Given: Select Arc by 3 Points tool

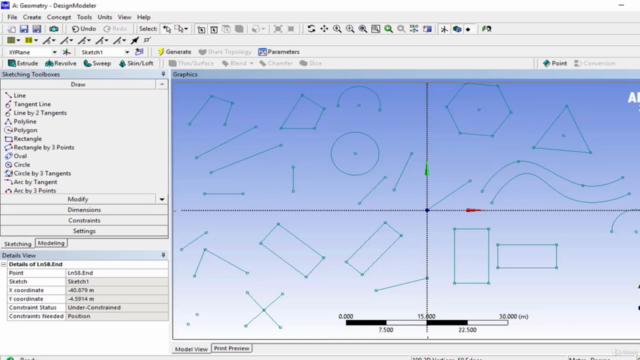Looking at the screenshot, I should point(30,190).
